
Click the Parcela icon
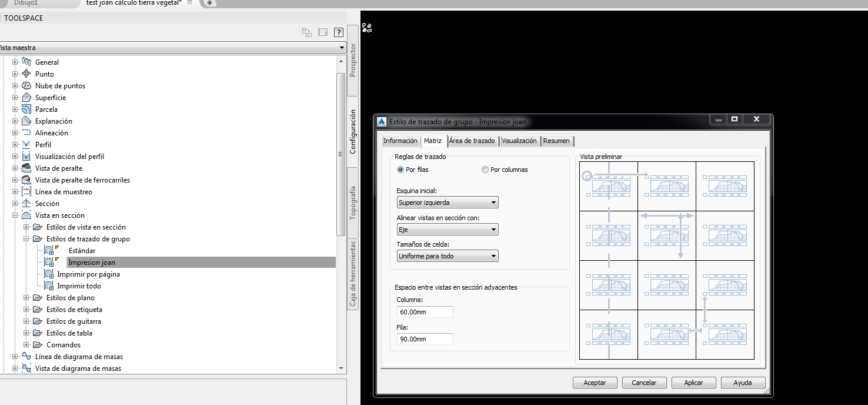coord(26,109)
